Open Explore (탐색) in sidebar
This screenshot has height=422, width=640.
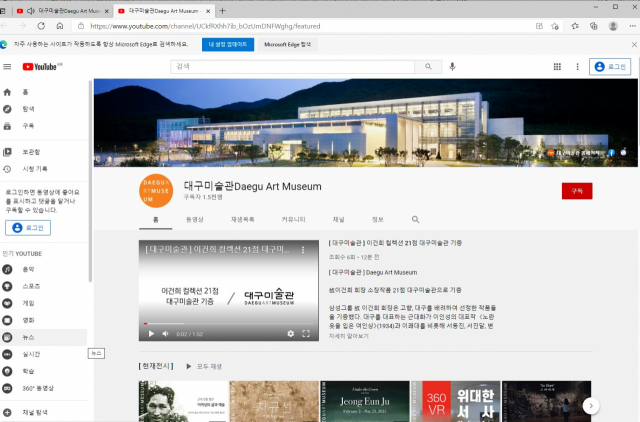click(x=44, y=109)
